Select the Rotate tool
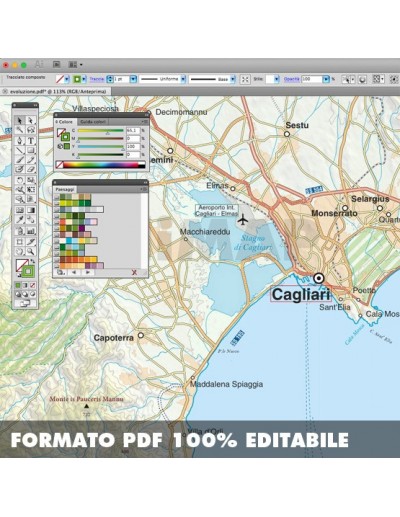Screen dimensions: 400x517 (20, 180)
